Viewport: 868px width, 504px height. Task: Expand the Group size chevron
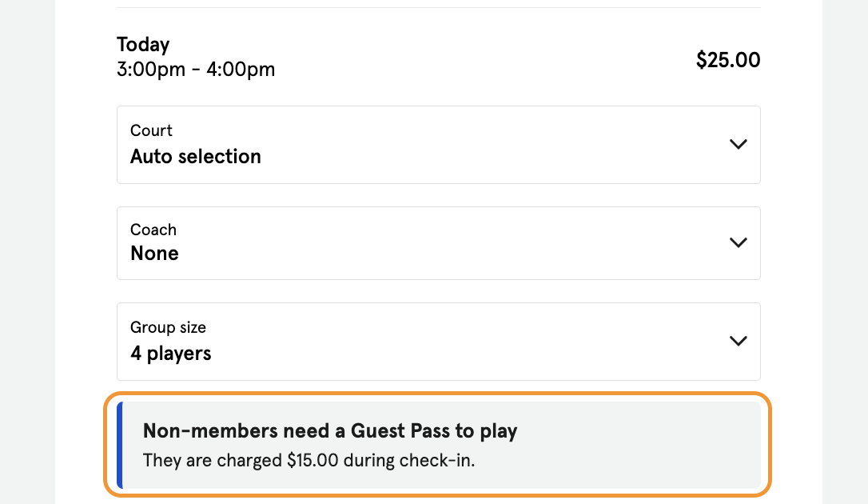pos(738,341)
